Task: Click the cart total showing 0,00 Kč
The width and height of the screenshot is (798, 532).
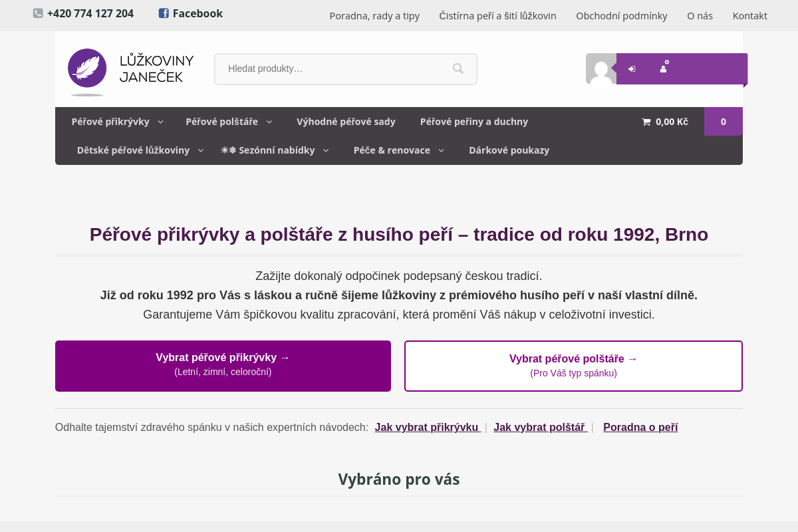Action: coord(672,121)
